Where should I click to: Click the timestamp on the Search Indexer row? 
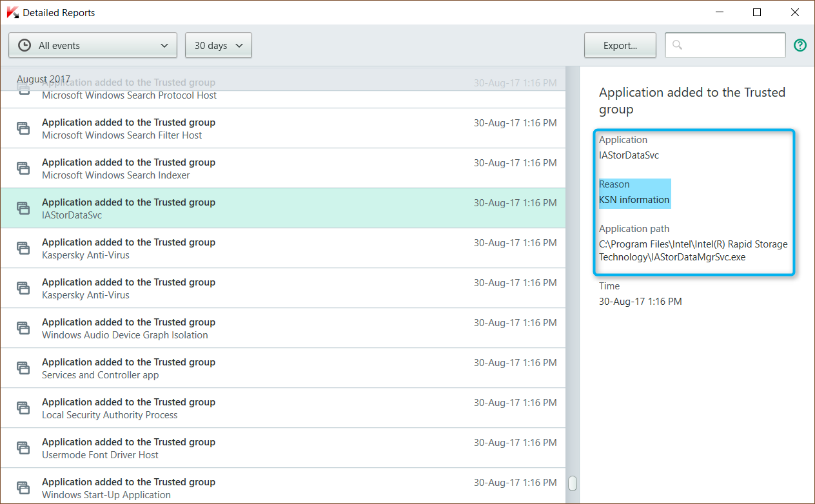tap(515, 163)
